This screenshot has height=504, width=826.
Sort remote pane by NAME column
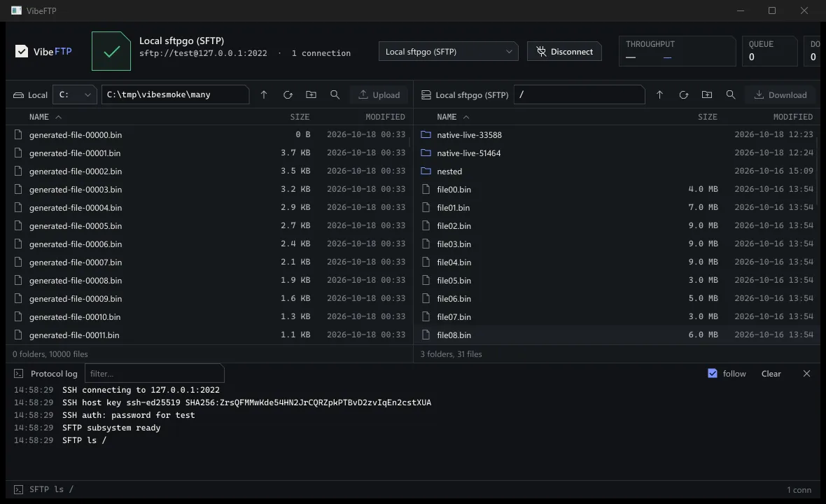[453, 117]
